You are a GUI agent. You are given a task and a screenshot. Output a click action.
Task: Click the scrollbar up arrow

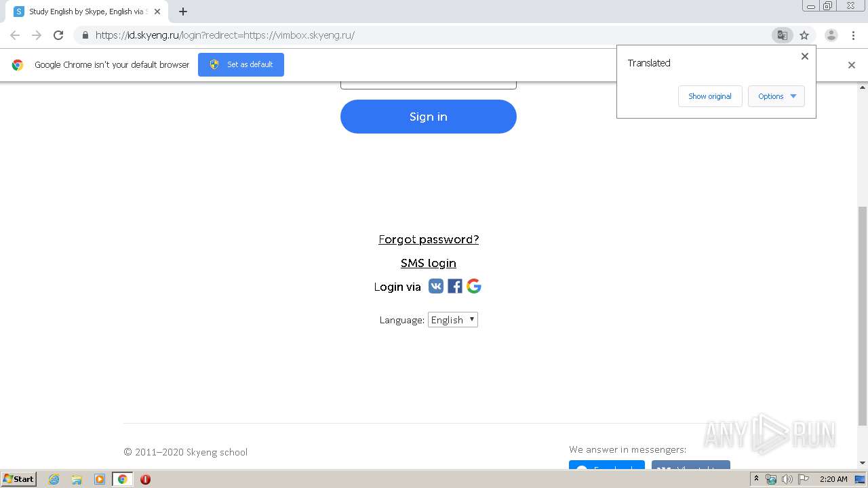point(863,87)
